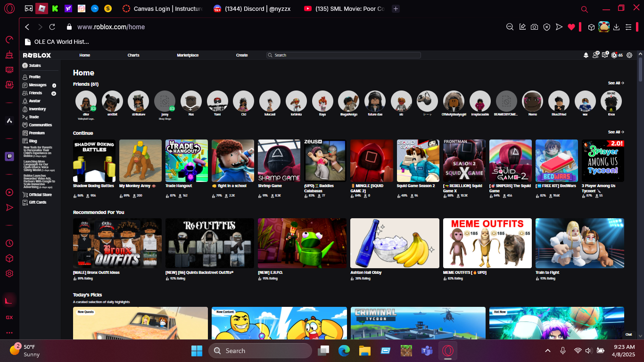This screenshot has height=362, width=644.
Task: Open Opera sidebar Settings gear
Action: [9, 273]
